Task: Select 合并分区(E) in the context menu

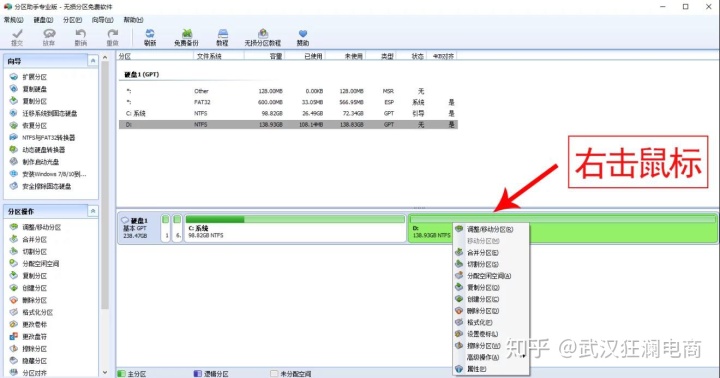Action: (x=491, y=253)
